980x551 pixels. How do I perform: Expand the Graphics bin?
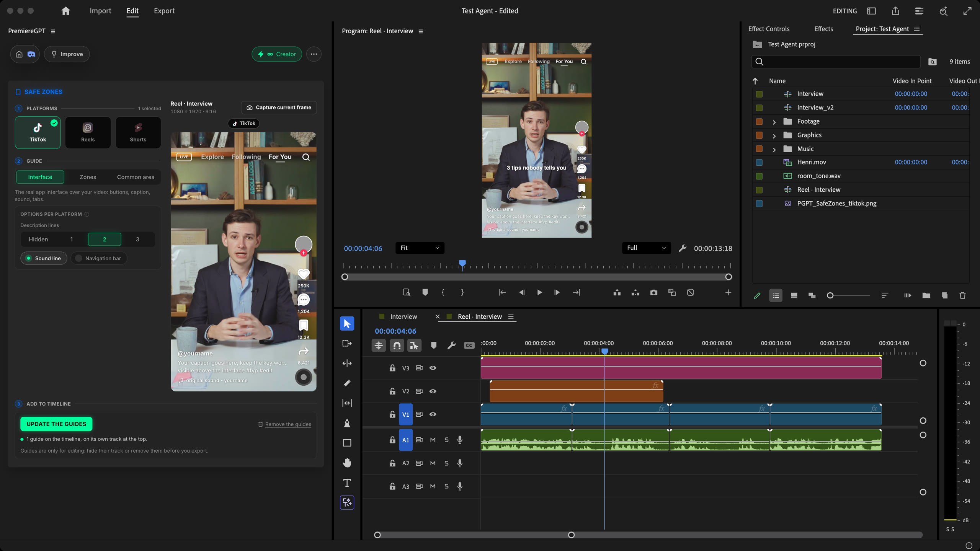point(774,135)
